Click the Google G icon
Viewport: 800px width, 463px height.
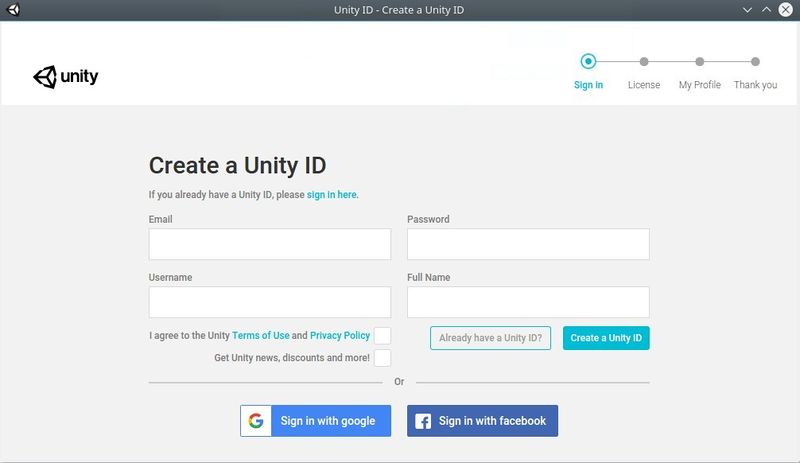click(x=256, y=421)
